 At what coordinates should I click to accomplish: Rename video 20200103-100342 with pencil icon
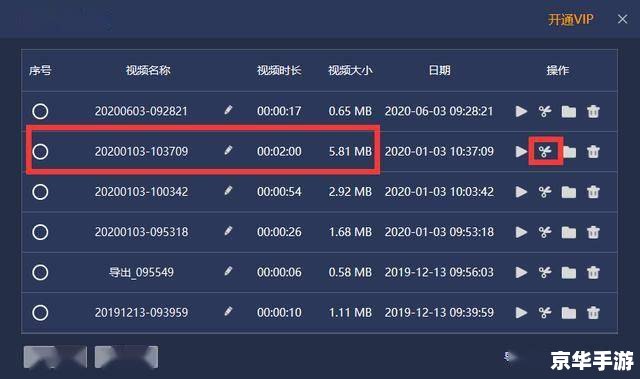click(x=228, y=191)
